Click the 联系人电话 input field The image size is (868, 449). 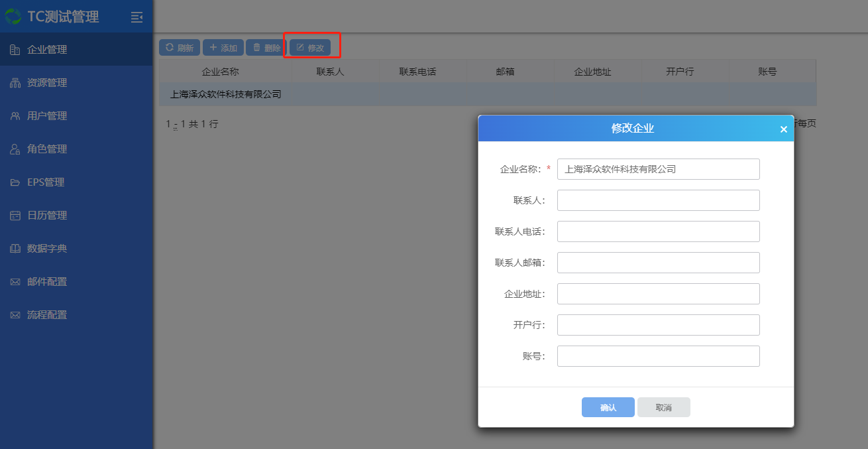click(x=658, y=231)
